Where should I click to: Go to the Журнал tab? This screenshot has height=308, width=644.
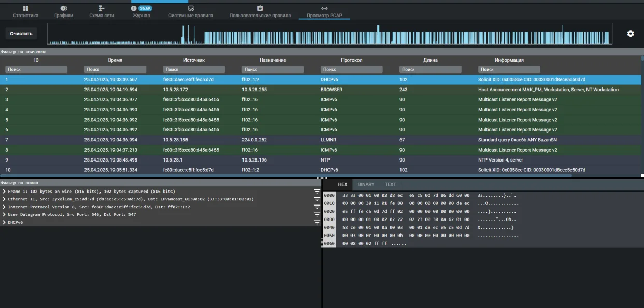(x=141, y=12)
